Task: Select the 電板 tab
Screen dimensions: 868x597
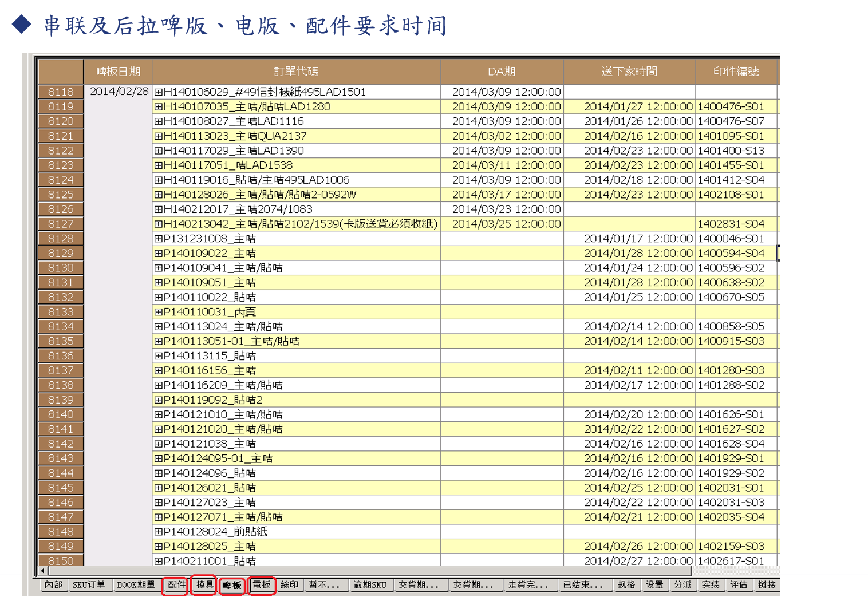Action: pos(262,585)
